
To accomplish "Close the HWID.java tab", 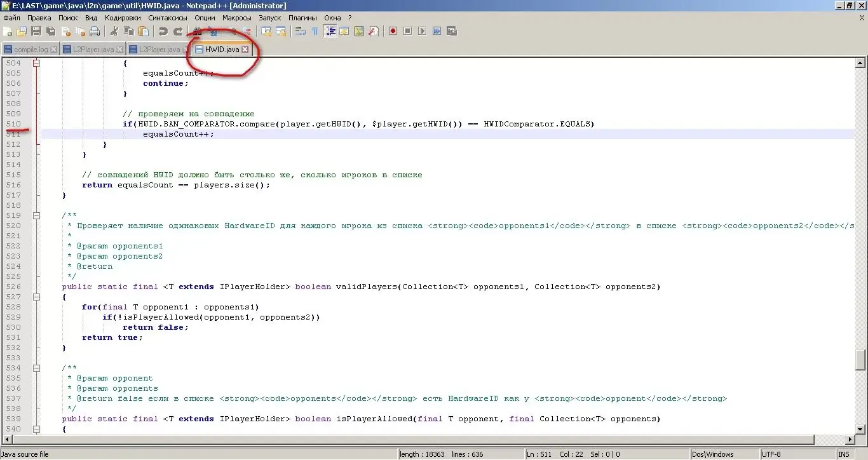I will coord(245,49).
